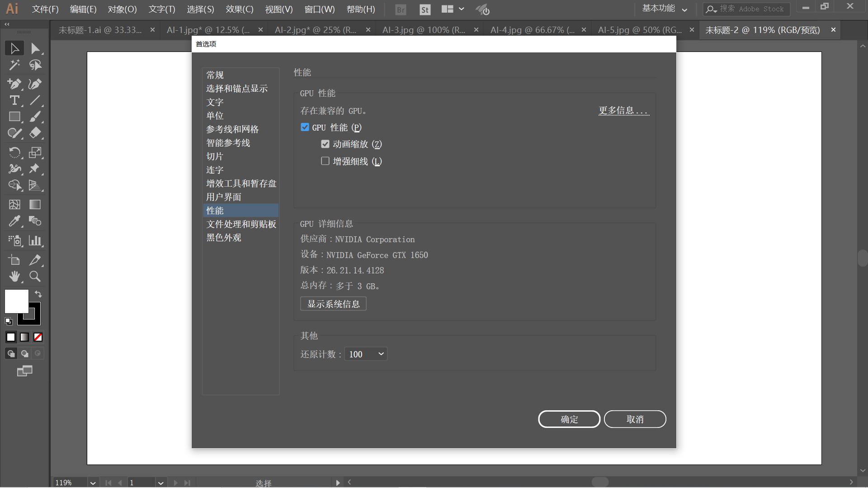The image size is (868, 488).
Task: Open the 还原计数 dropdown
Action: click(x=366, y=354)
